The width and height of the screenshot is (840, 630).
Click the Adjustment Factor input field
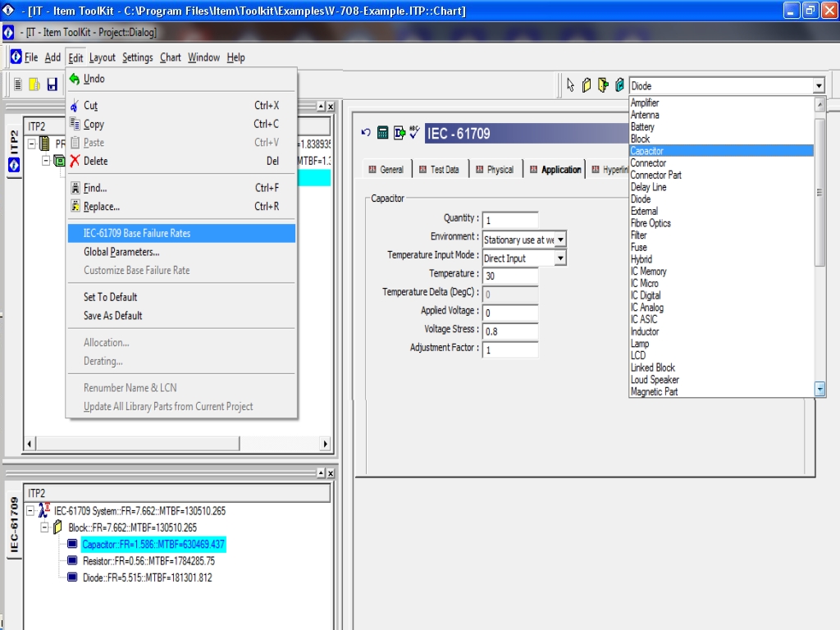[x=510, y=349]
